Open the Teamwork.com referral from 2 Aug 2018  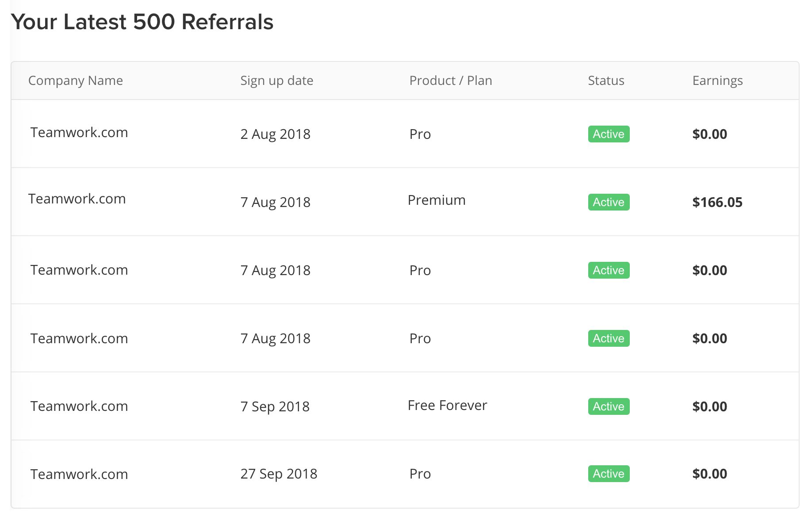(79, 132)
